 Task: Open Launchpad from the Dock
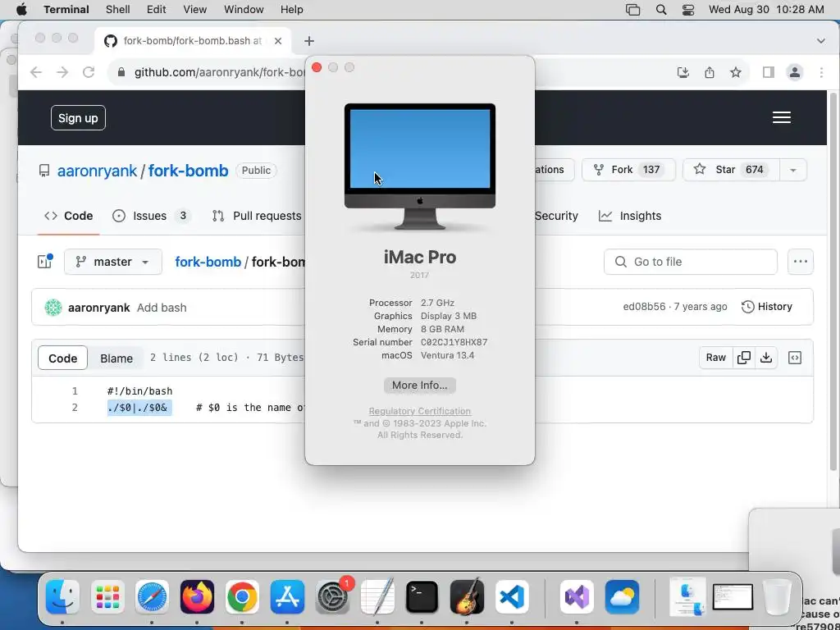[107, 597]
